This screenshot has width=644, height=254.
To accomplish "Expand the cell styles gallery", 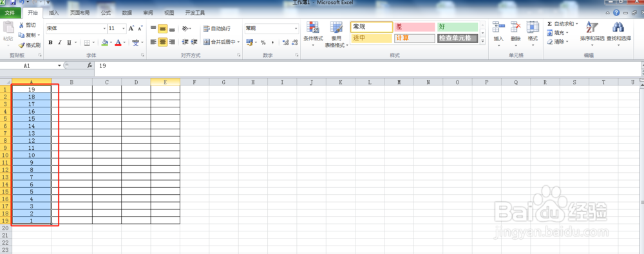I will click(482, 41).
